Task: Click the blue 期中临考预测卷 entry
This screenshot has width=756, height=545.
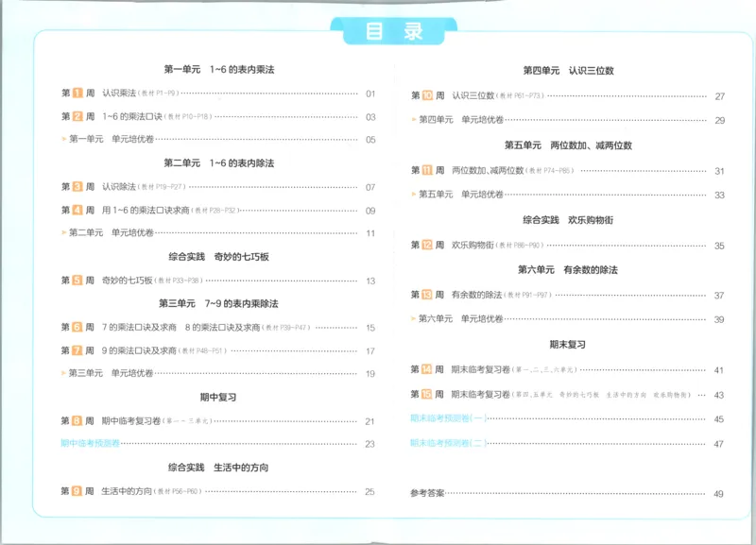Action: (x=90, y=443)
